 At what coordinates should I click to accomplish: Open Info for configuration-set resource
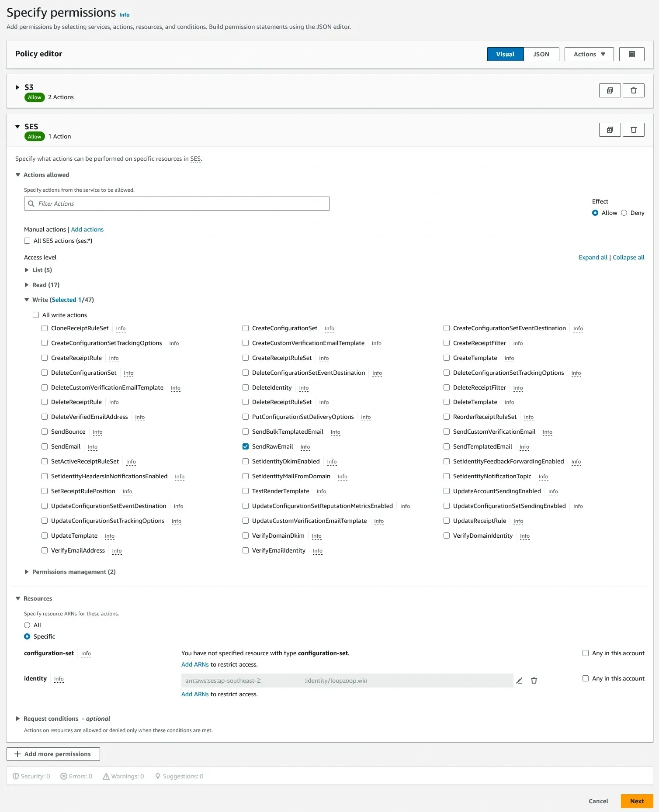pos(86,653)
